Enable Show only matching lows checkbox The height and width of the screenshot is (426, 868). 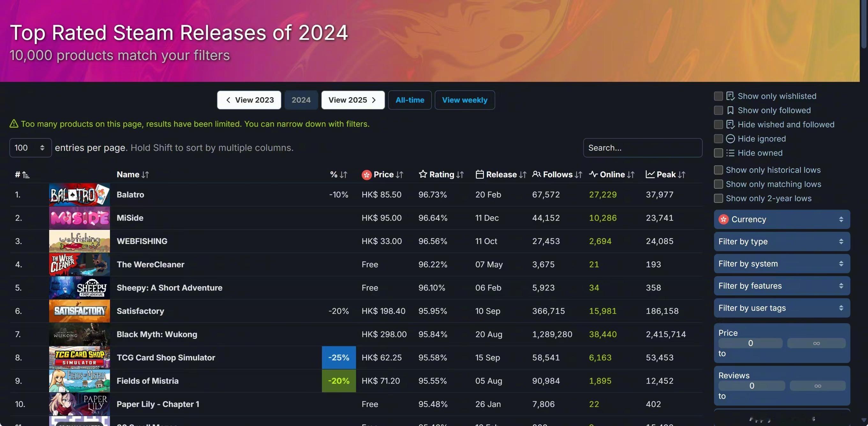pyautogui.click(x=718, y=184)
